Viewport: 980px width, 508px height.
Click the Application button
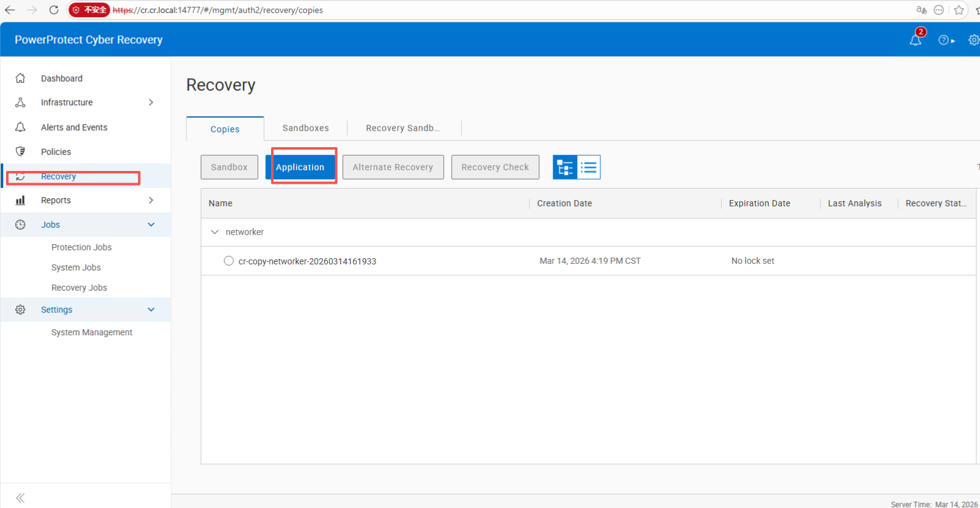(300, 167)
